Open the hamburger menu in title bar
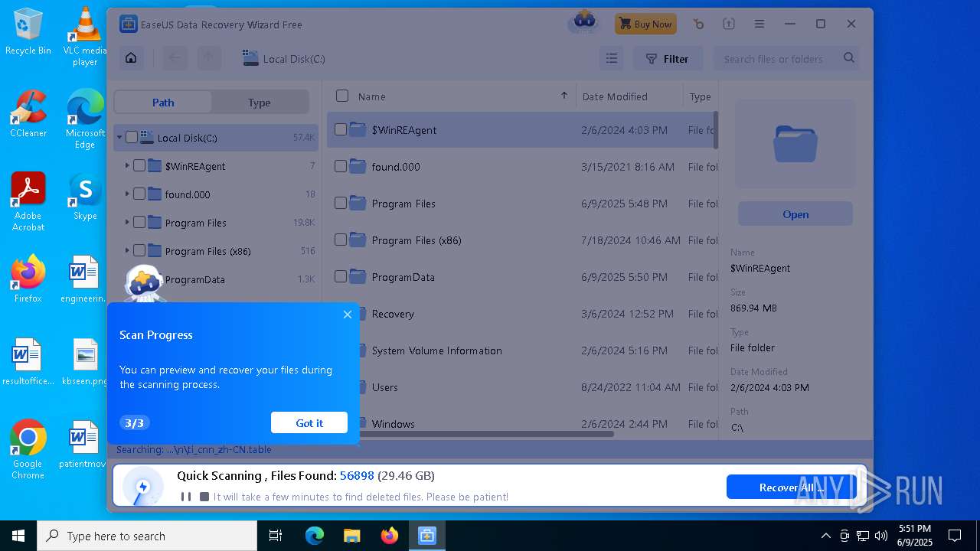This screenshot has width=980, height=551. tap(759, 24)
